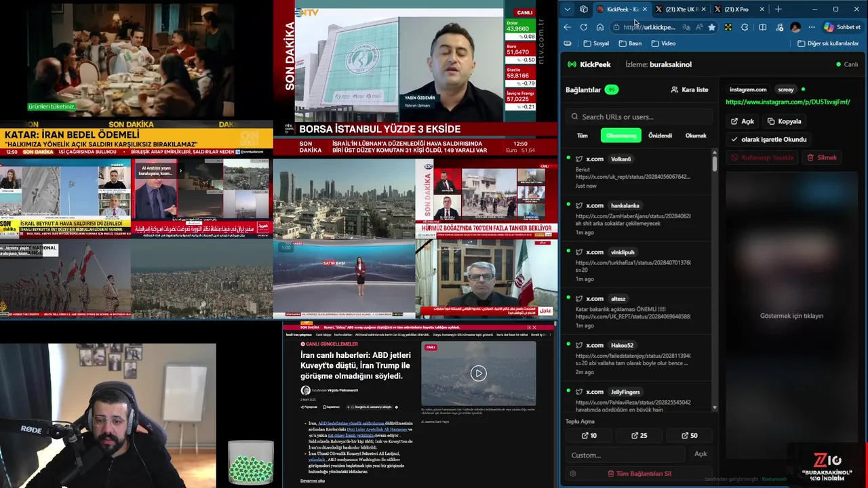868x488 pixels.
Task: Focus the Custom count field
Action: coord(625,455)
